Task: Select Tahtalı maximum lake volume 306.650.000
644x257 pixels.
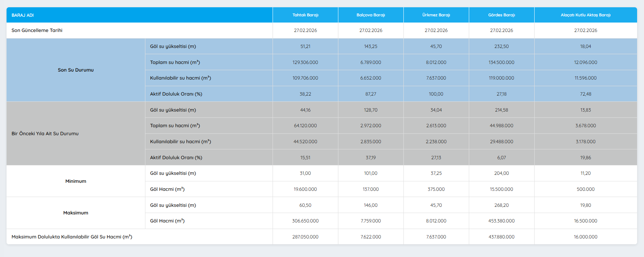Action: (305, 221)
